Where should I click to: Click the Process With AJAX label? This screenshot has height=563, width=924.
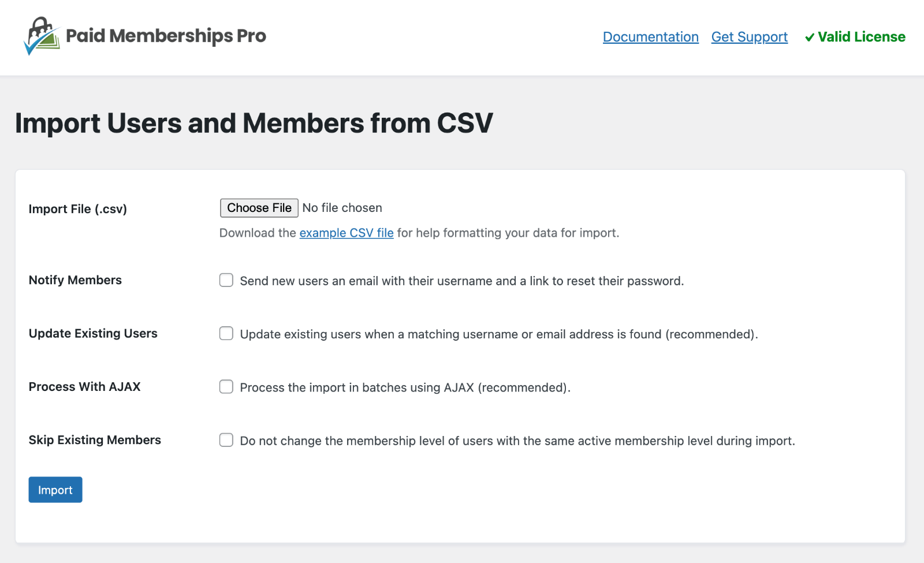click(x=84, y=387)
